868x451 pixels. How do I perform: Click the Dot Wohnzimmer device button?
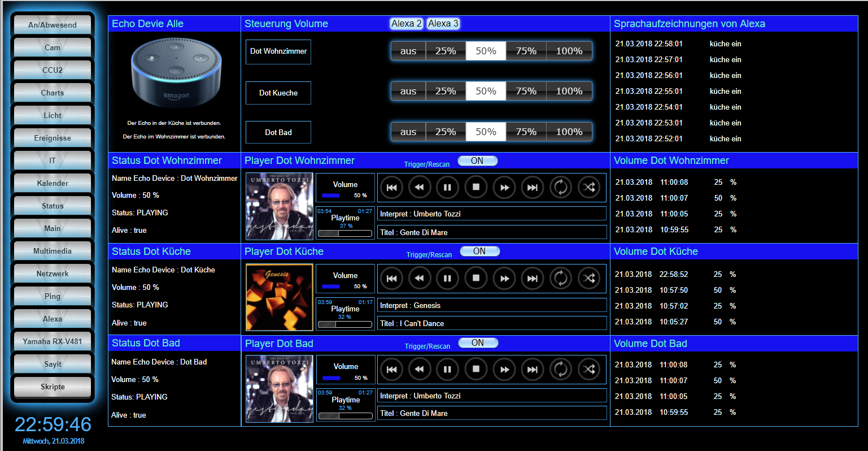(278, 51)
